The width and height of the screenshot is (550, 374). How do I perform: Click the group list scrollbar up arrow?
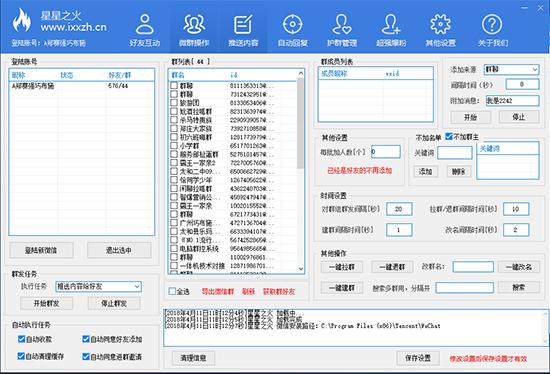pos(301,73)
